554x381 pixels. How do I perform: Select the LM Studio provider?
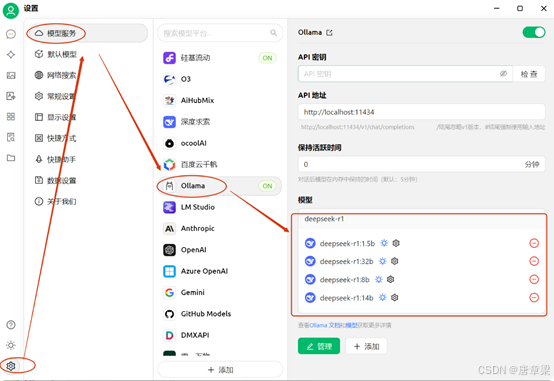click(219, 207)
